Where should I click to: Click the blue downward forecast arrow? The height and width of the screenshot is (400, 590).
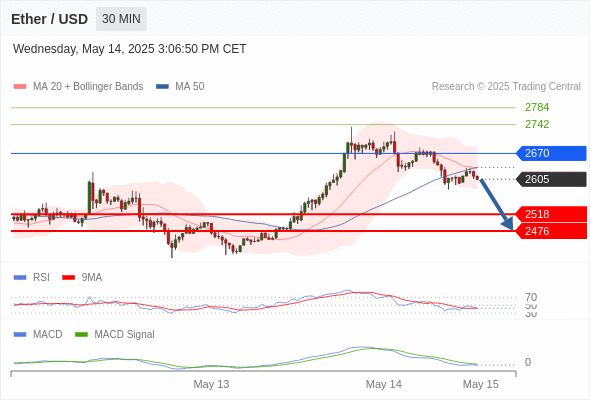pos(497,205)
